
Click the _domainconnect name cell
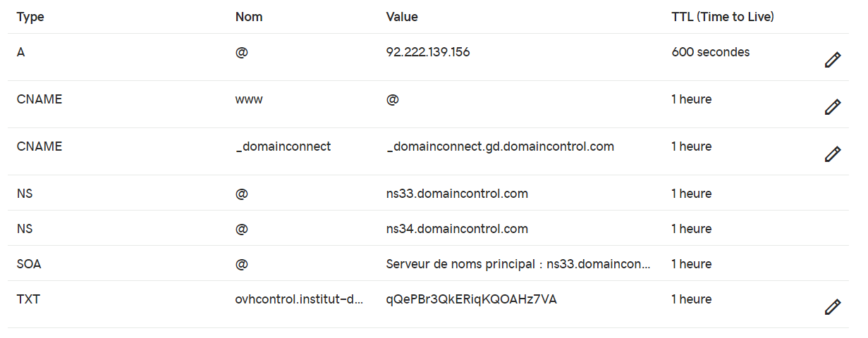(283, 146)
